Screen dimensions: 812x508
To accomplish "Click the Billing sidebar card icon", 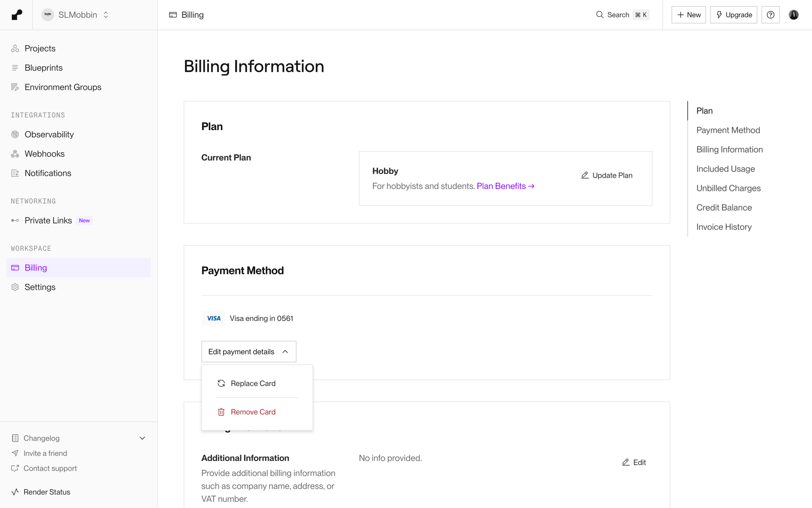I will point(15,268).
